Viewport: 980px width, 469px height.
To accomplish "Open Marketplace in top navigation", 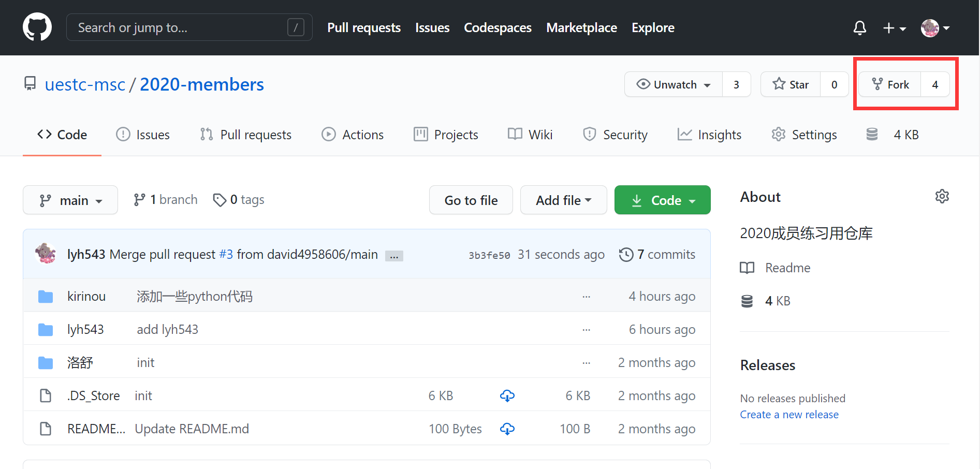I will coord(581,27).
